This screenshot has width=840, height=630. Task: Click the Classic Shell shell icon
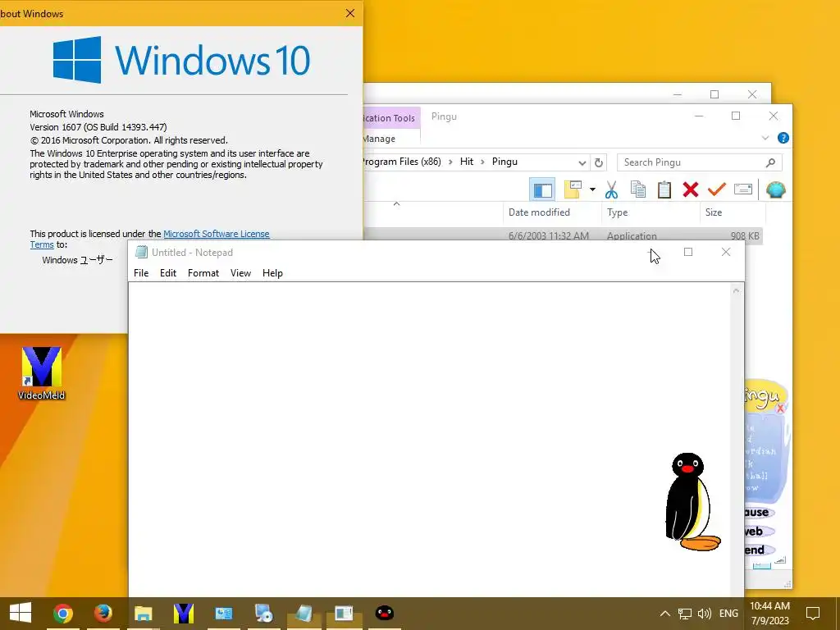776,189
